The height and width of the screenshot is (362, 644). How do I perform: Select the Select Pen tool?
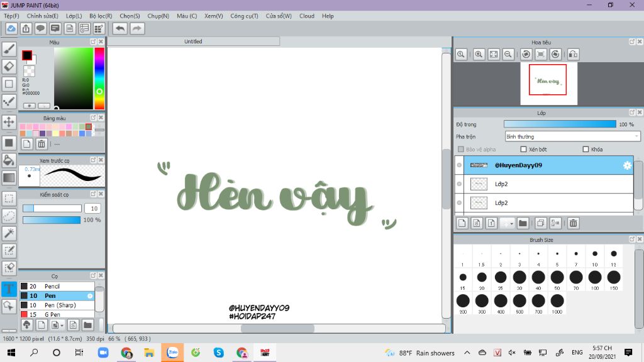9,250
